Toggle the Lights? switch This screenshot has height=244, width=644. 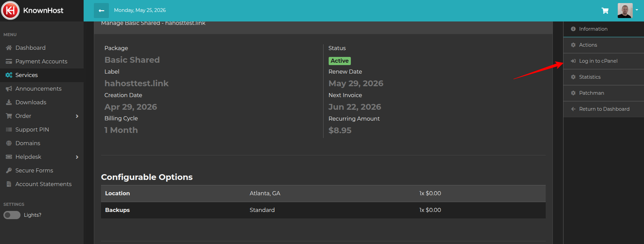point(12,215)
